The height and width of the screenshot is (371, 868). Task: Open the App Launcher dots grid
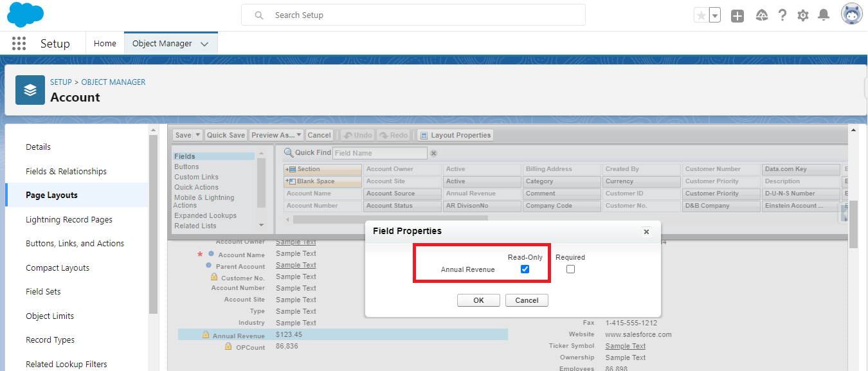click(x=19, y=44)
